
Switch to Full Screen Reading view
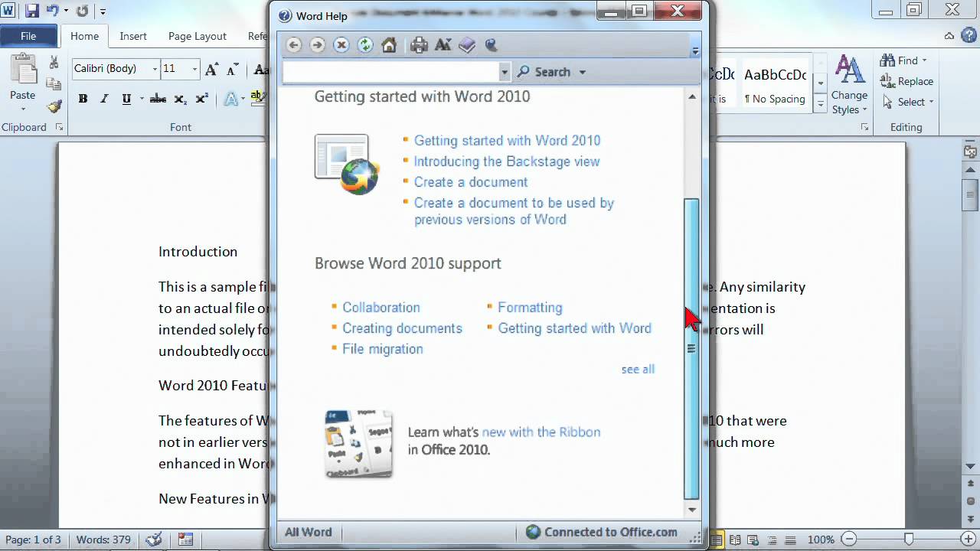736,540
